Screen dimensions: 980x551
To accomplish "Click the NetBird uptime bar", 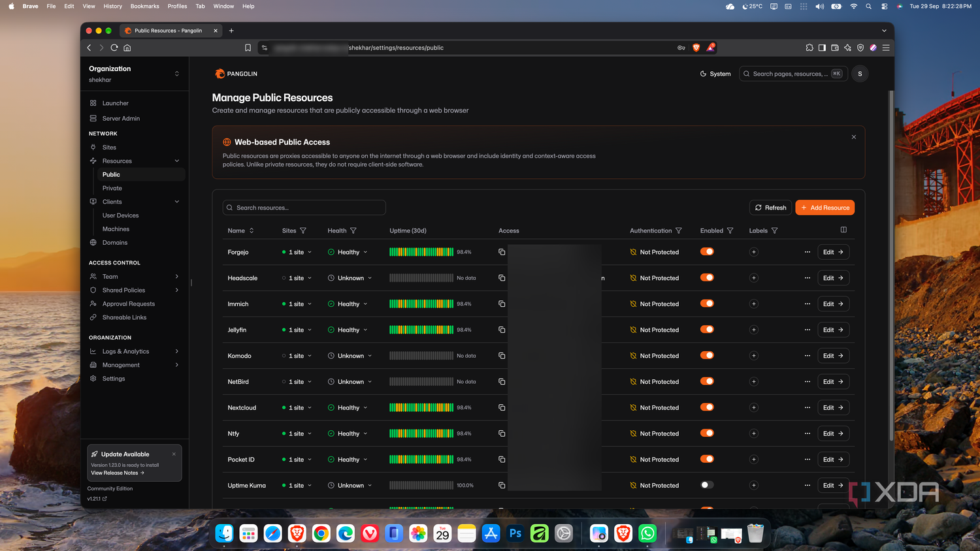I will tap(421, 382).
